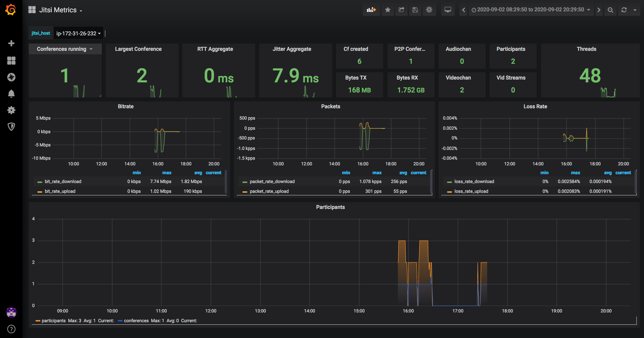Toggle bit_rate_download series in Bitrate legend

[x=63, y=181]
